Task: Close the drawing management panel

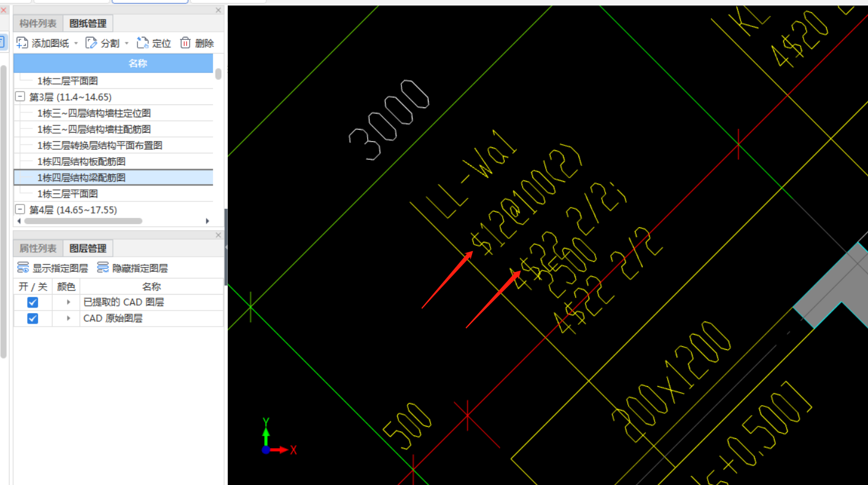Action: tap(219, 10)
